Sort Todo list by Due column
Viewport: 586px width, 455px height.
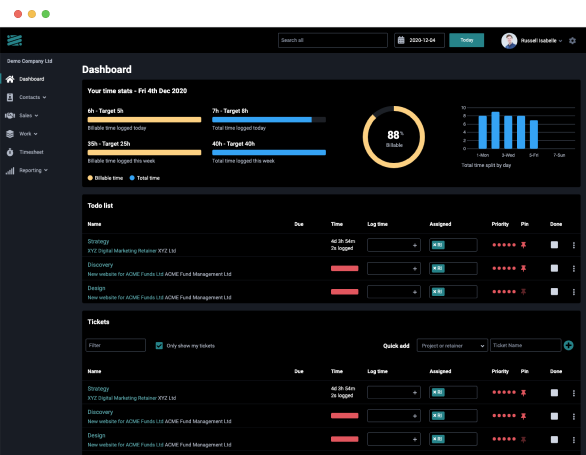click(x=299, y=224)
